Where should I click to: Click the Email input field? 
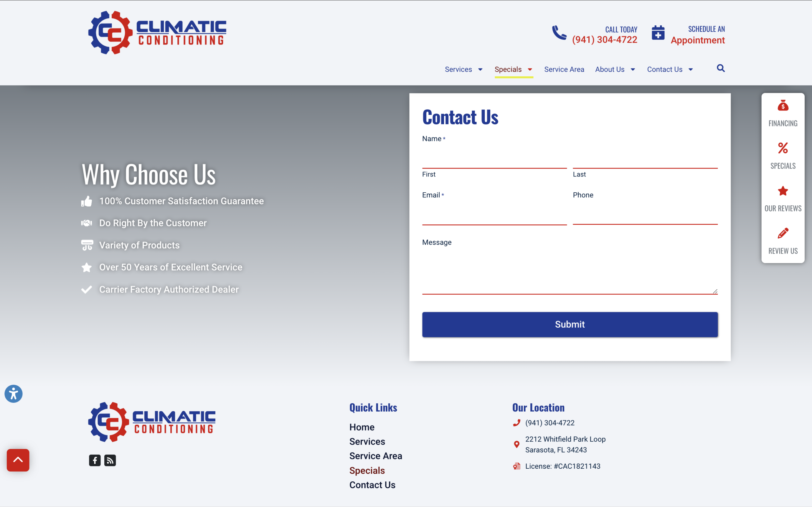494,215
